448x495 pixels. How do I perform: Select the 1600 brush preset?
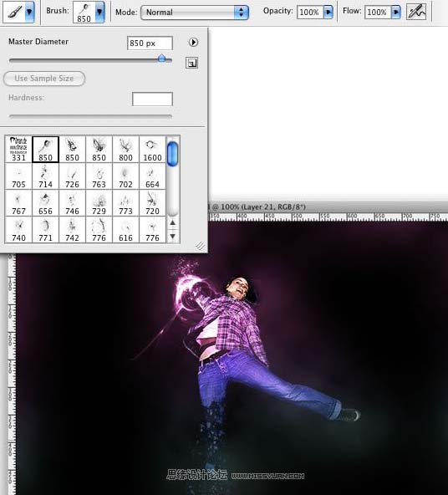click(x=152, y=150)
